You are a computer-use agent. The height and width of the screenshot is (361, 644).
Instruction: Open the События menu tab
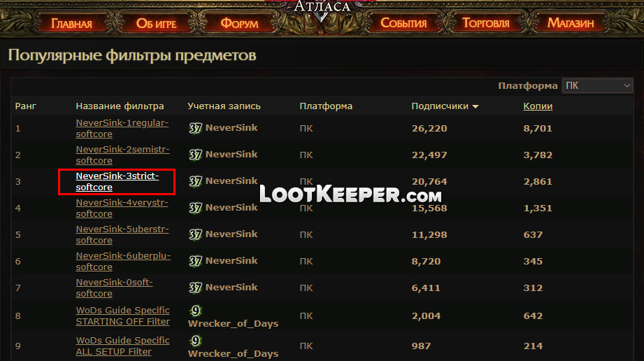(403, 23)
